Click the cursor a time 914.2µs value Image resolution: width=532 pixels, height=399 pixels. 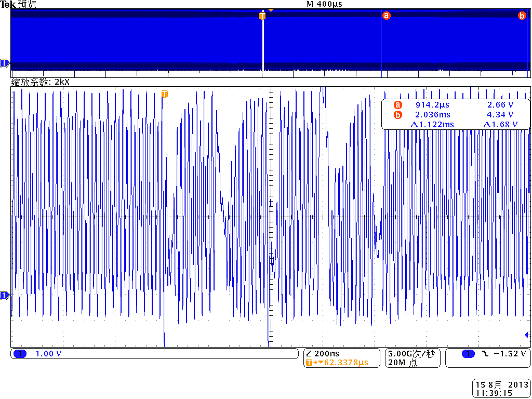tap(432, 105)
